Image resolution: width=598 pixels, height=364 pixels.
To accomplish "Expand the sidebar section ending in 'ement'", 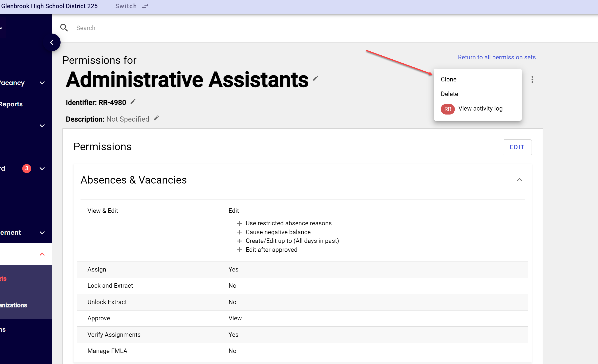I will point(42,233).
